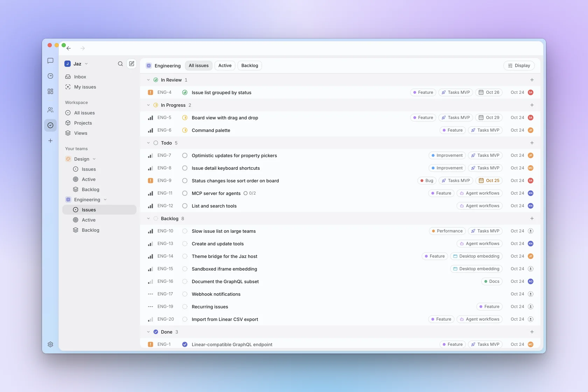Collapse the Todo group

pyautogui.click(x=148, y=143)
